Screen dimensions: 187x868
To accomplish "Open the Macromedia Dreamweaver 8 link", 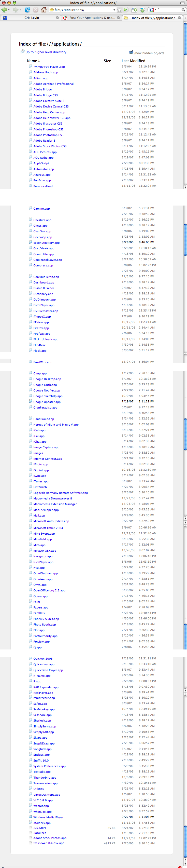I will 52,498.
